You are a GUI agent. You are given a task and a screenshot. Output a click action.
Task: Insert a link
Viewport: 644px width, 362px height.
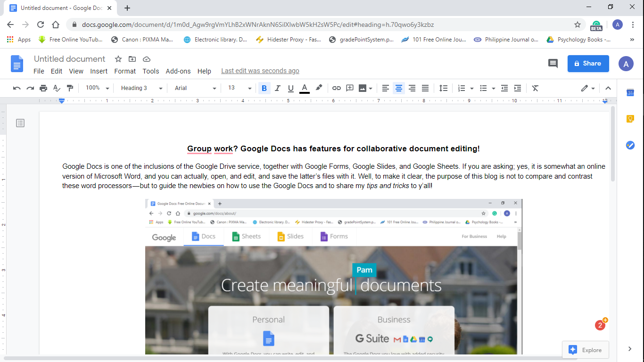tap(336, 88)
